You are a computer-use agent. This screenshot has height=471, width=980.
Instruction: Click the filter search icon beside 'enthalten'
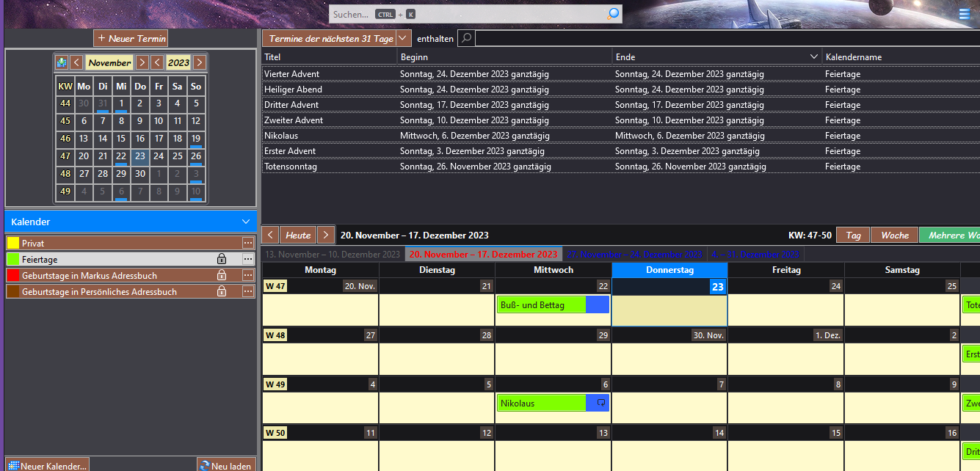(465, 38)
